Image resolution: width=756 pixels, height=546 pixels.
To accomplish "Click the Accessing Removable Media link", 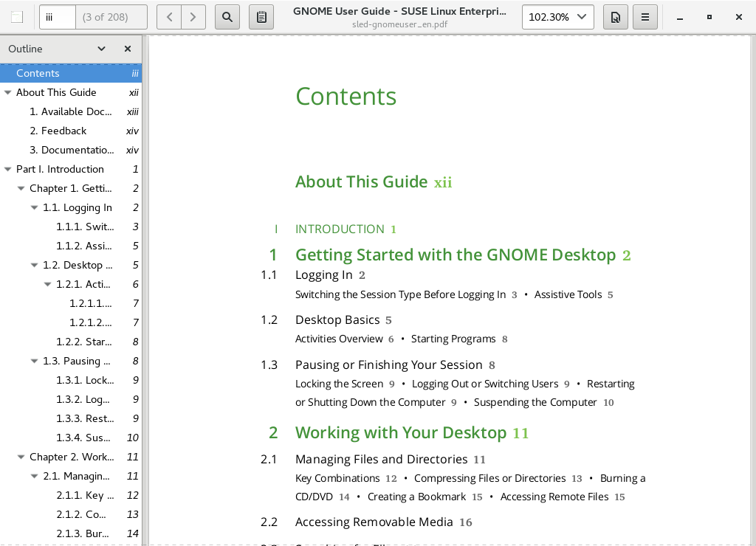I will click(374, 522).
